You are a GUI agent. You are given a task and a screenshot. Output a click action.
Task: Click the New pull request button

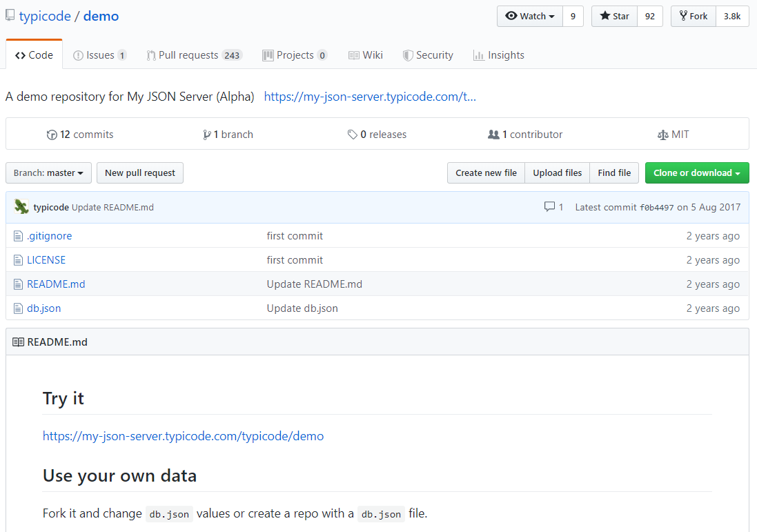tap(140, 173)
